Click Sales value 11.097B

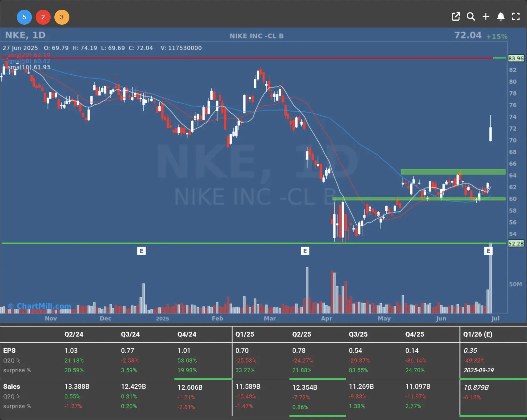point(418,387)
